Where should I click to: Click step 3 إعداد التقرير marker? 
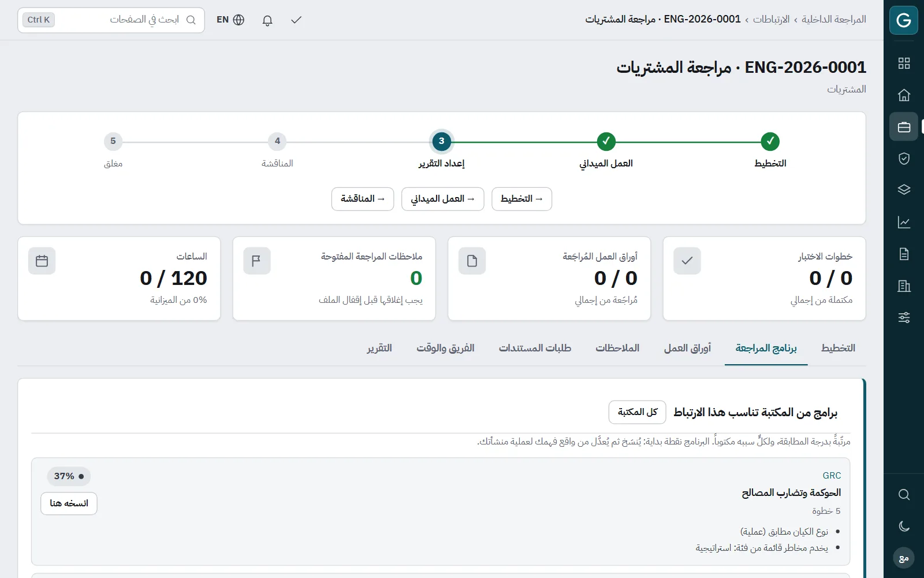pos(442,141)
